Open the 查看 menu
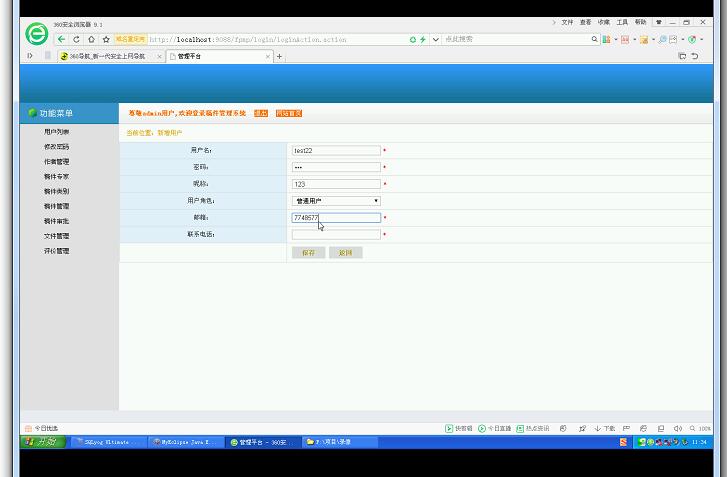The image size is (727, 477). pyautogui.click(x=586, y=22)
